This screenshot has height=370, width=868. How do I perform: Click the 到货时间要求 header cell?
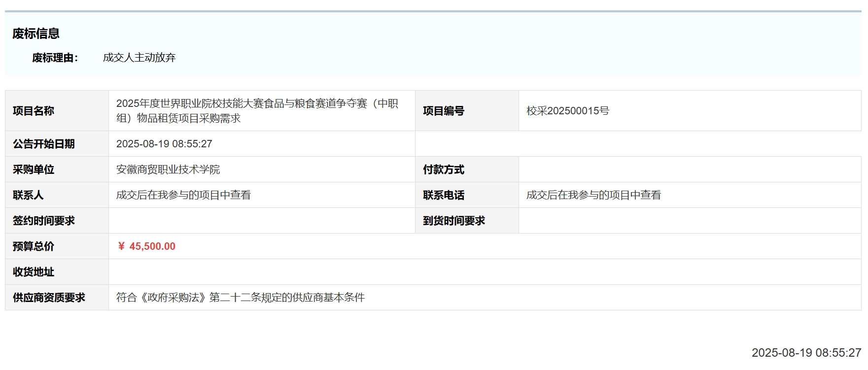coord(454,221)
